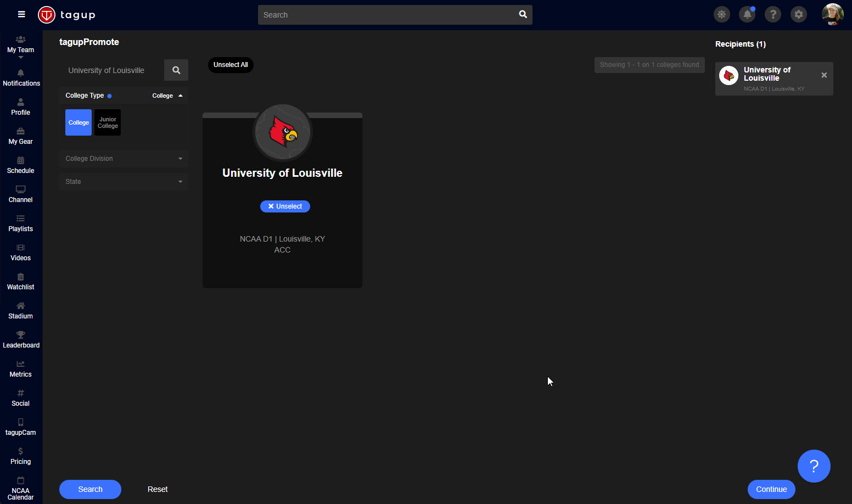This screenshot has width=852, height=504.
Task: Select the Junior College type filter
Action: click(x=108, y=122)
